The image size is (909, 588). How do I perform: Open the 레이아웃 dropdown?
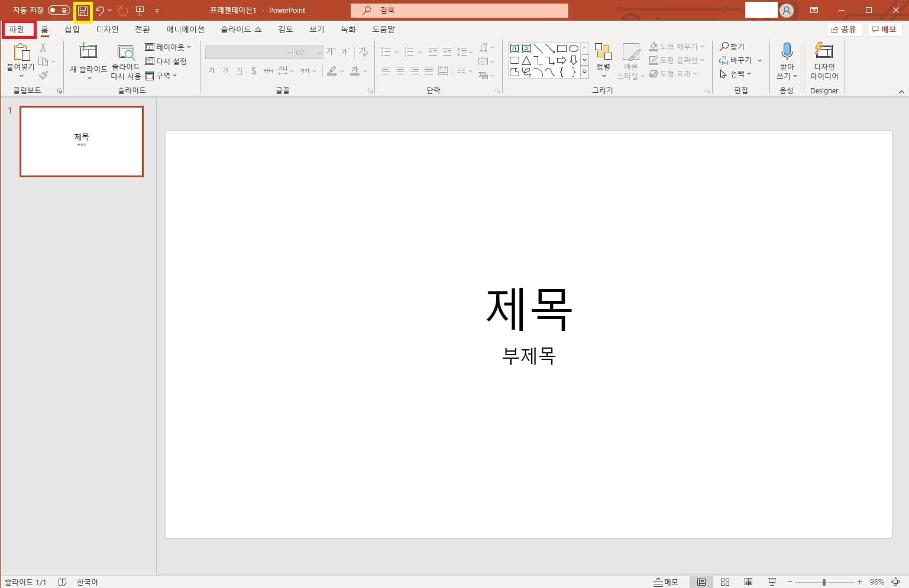click(169, 47)
